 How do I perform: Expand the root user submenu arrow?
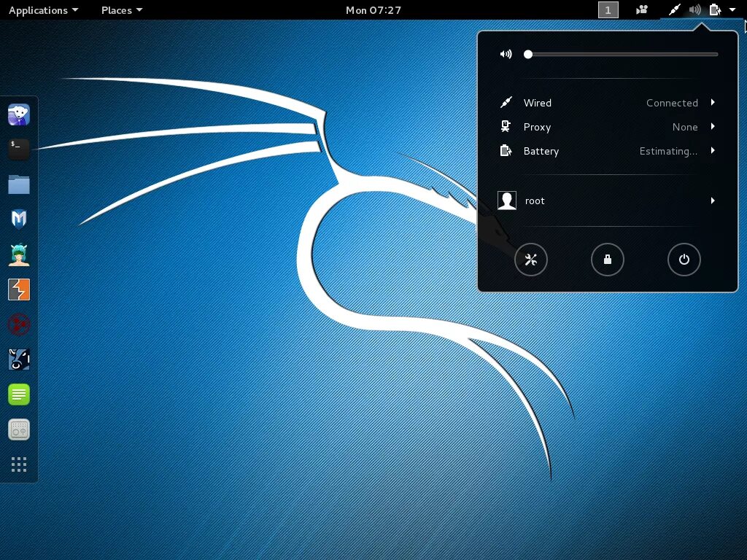[x=713, y=201]
